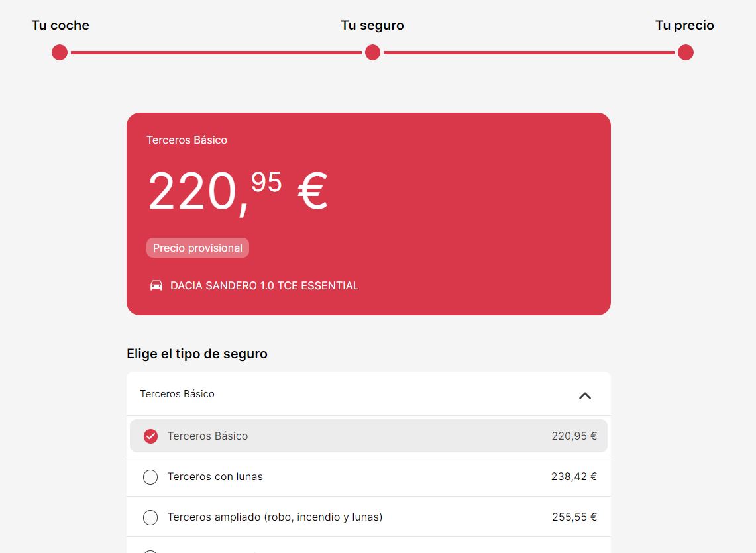Click the large 220,95 € price
The height and width of the screenshot is (553, 756).
tap(237, 191)
